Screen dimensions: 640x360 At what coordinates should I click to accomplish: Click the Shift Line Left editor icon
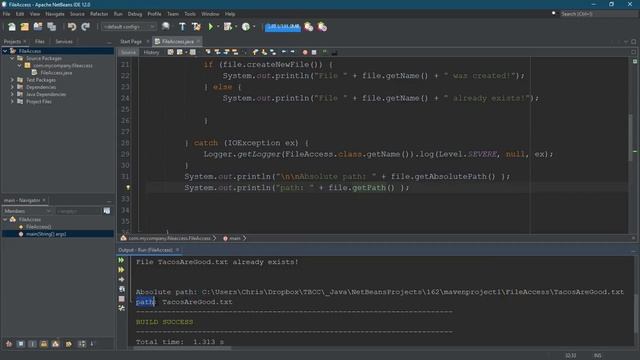coord(284,52)
